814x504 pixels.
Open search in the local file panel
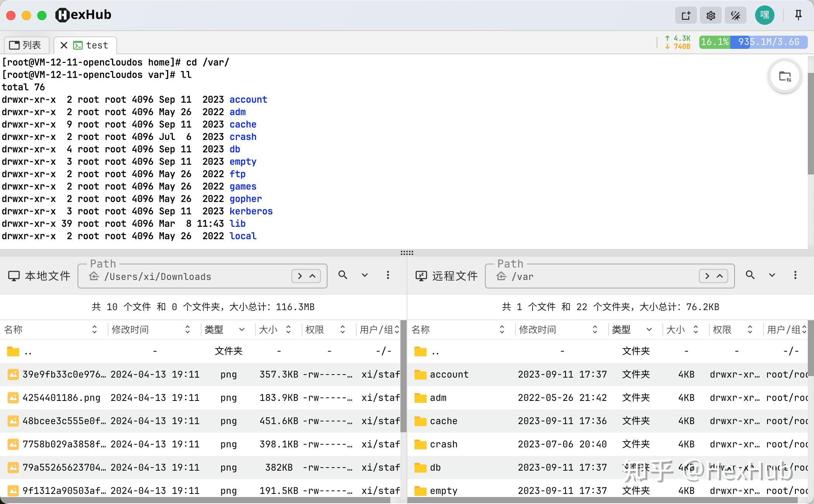[x=343, y=275]
